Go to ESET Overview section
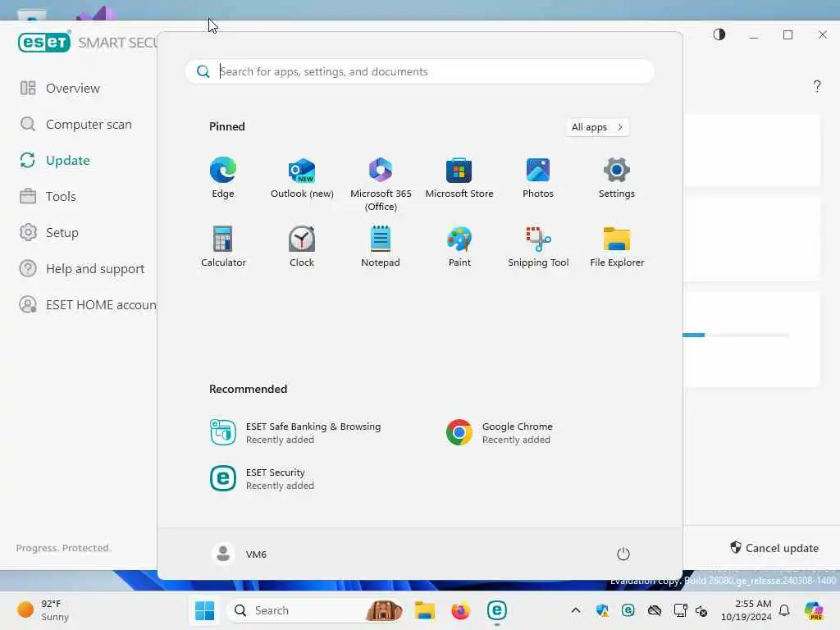The height and width of the screenshot is (630, 840). coord(60,89)
